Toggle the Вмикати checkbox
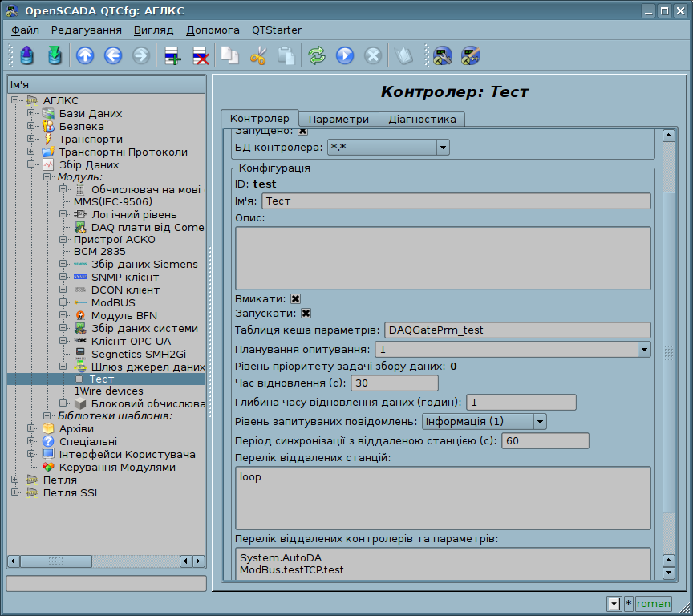The image size is (693, 616). [295, 298]
